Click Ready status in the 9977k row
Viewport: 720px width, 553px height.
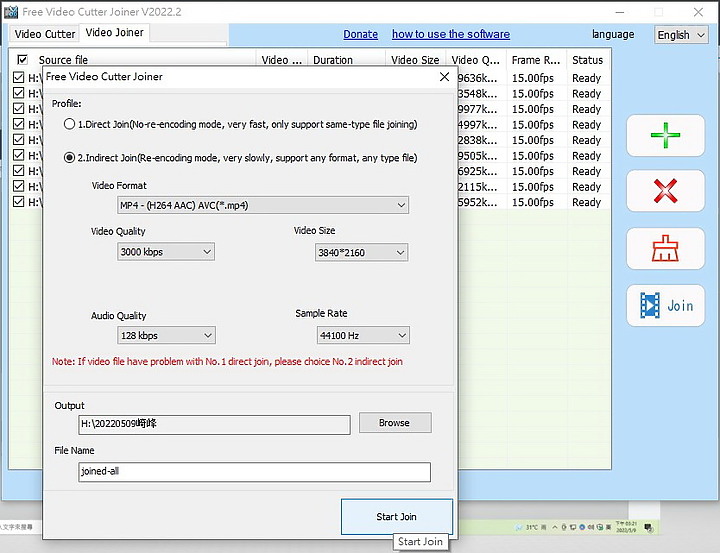[586, 109]
